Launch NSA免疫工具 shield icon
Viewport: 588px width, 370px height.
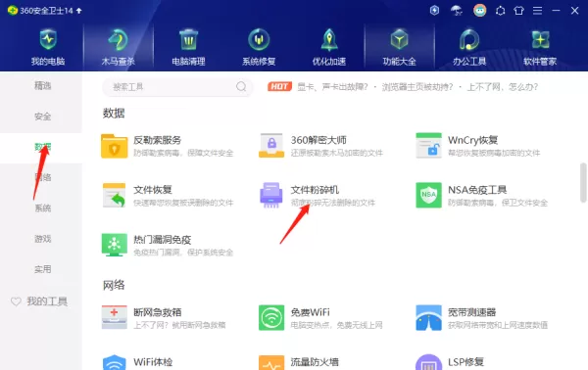pyautogui.click(x=428, y=195)
